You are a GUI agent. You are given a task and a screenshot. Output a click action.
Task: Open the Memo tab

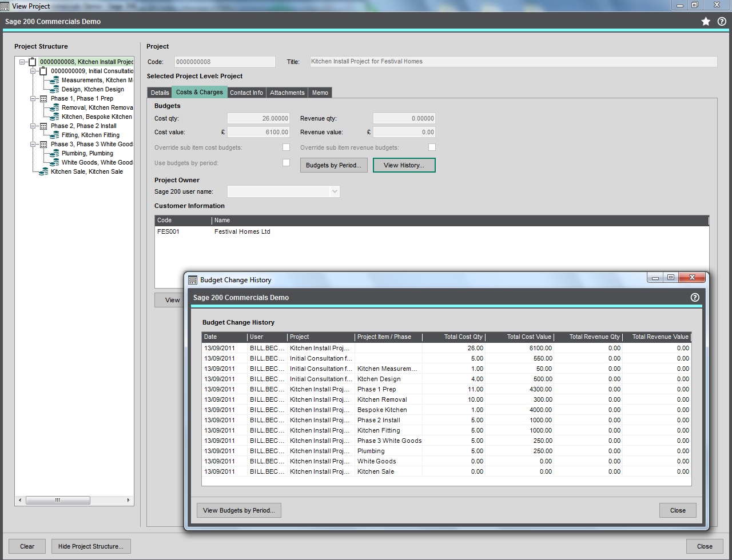pyautogui.click(x=320, y=92)
